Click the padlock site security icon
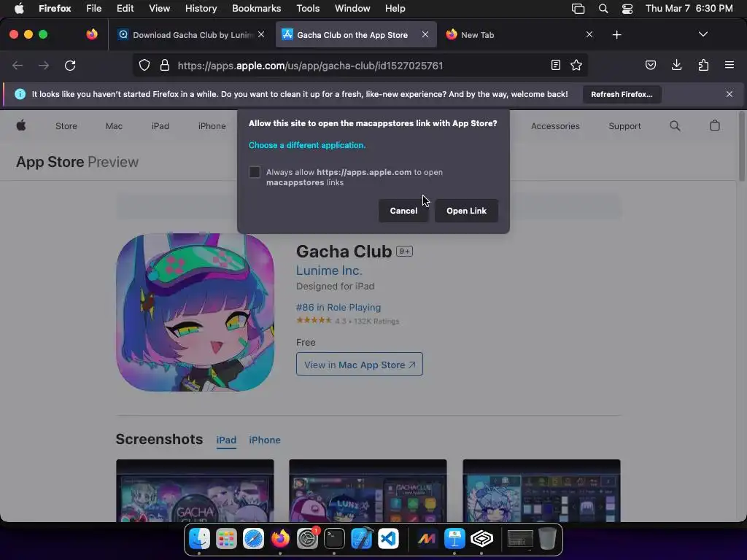747x560 pixels. click(165, 65)
